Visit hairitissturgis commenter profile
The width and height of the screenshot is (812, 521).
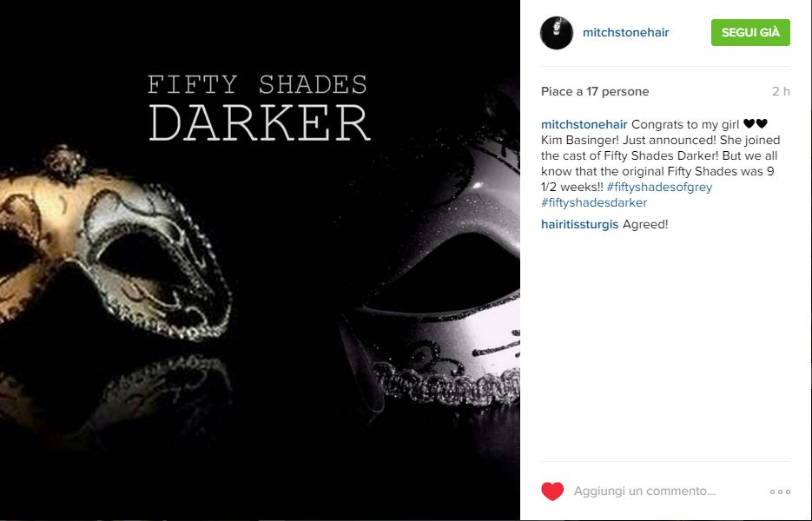point(579,224)
